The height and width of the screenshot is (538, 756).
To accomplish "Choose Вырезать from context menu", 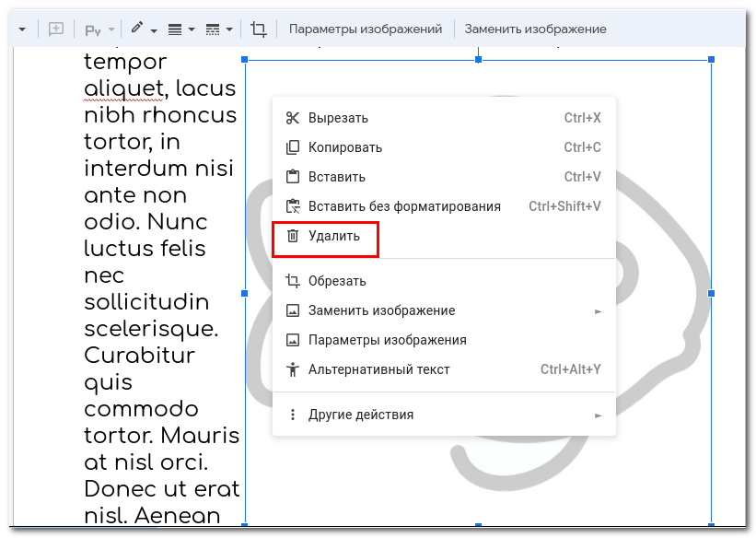I will 444,118.
